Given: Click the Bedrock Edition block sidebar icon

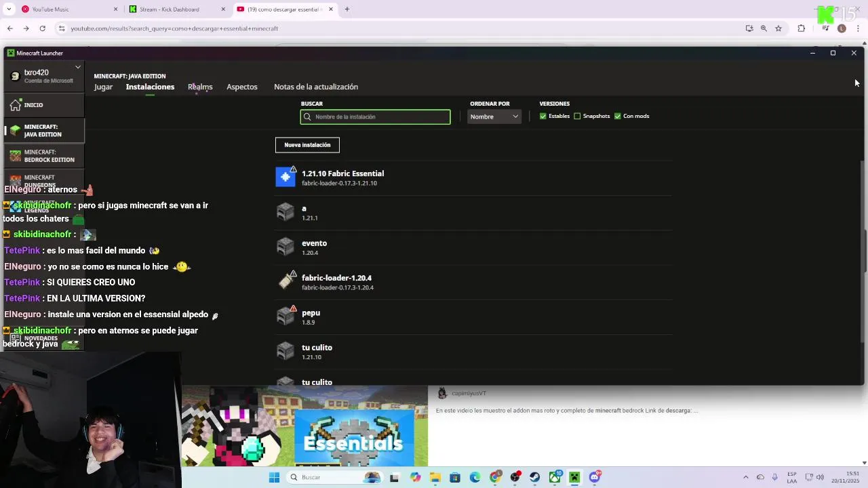Looking at the screenshot, I should [16, 155].
